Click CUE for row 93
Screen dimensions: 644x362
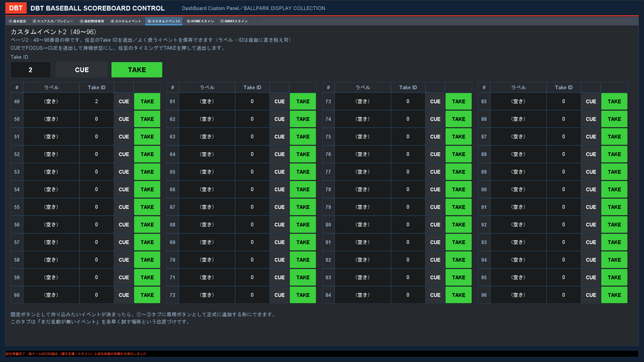pos(591,242)
